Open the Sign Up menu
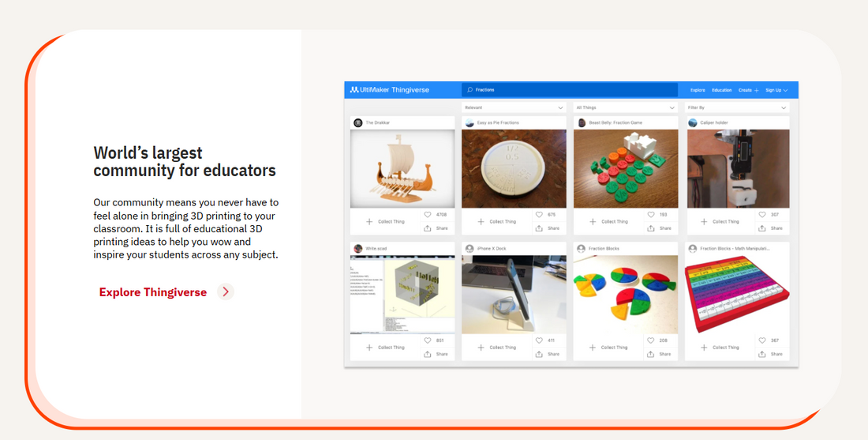The width and height of the screenshot is (868, 440). (776, 90)
